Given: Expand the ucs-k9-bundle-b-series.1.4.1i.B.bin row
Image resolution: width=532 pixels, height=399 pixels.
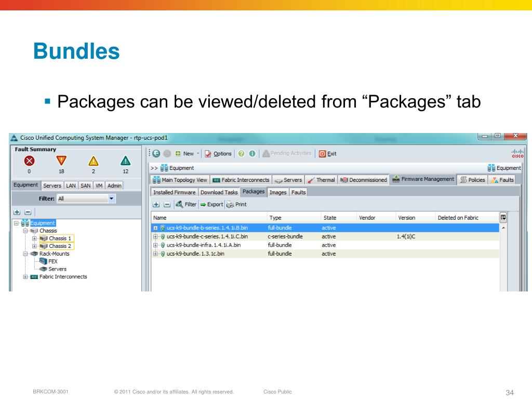Looking at the screenshot, I should click(x=155, y=228).
